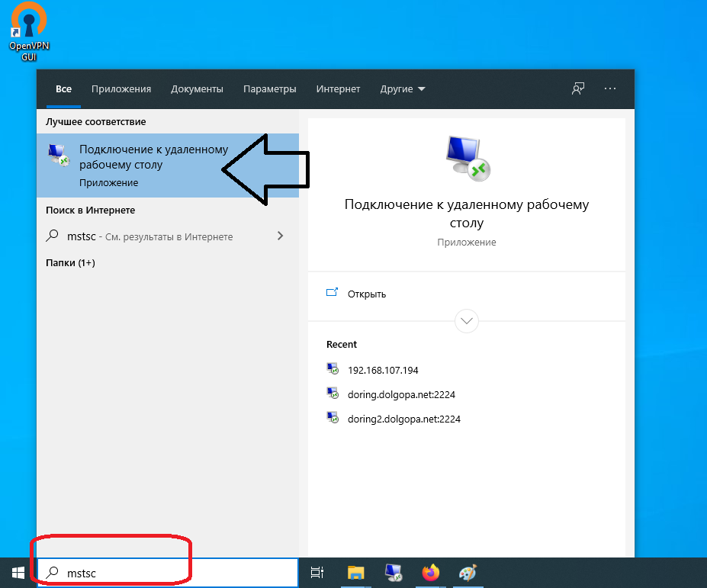Open Paint from the taskbar
This screenshot has height=588, width=707.
coord(468,573)
